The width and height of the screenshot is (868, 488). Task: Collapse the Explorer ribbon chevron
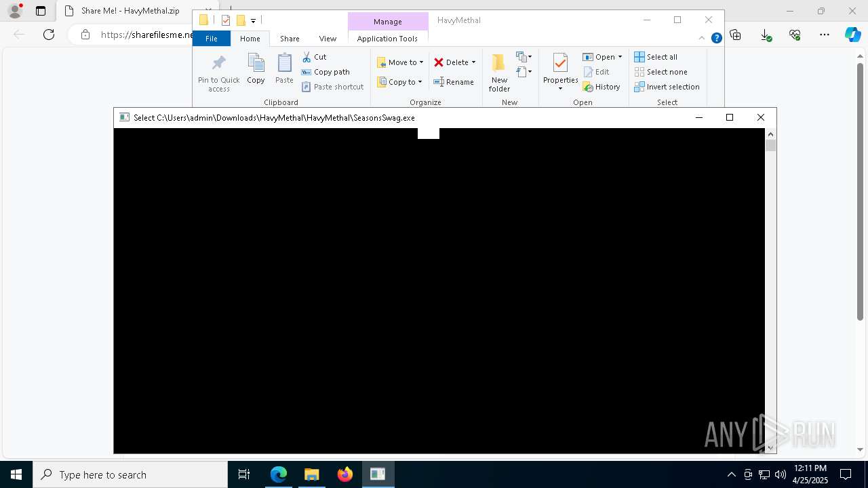pos(702,38)
